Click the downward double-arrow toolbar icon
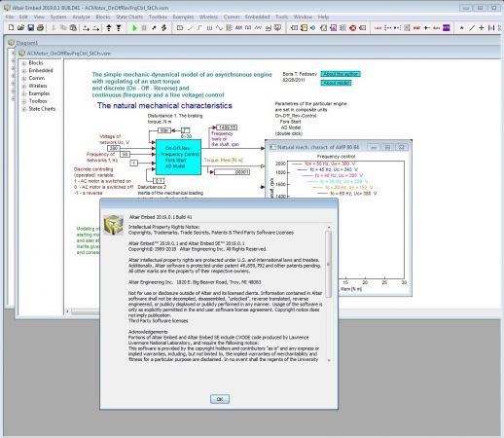Screen dimensions: 504x438 click(x=119, y=28)
